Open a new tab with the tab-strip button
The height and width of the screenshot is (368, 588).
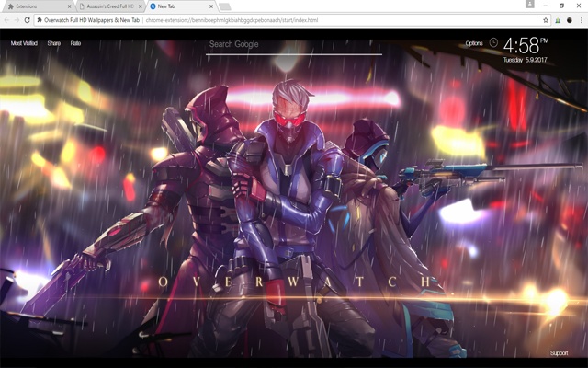pyautogui.click(x=224, y=6)
